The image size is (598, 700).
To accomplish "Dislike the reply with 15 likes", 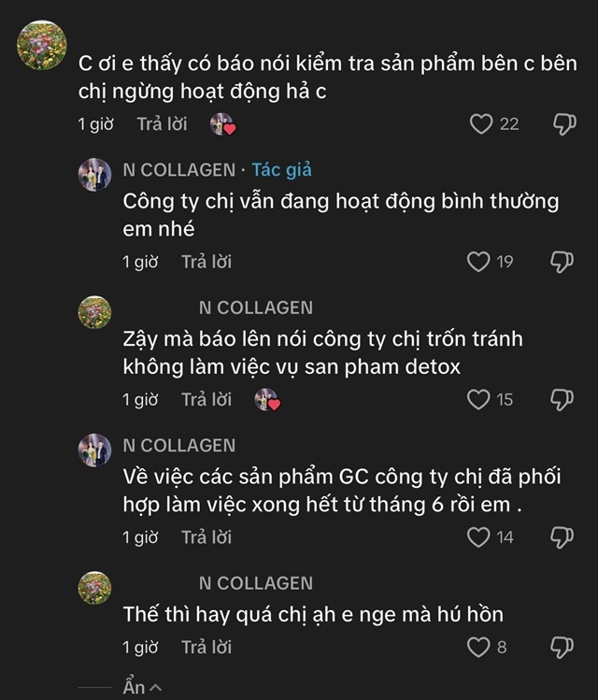I will click(x=562, y=400).
